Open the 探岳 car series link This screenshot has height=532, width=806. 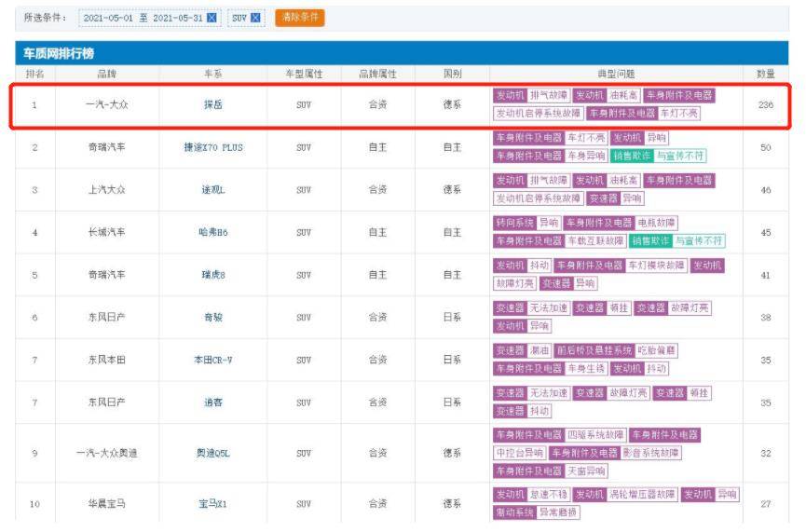coord(212,105)
